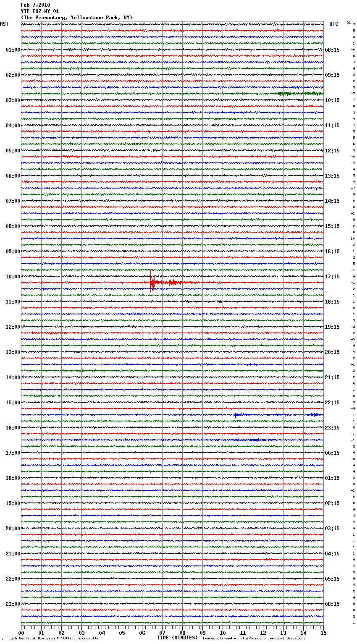
Task: Click the 05:15 UTC time label
Action: point(332,579)
